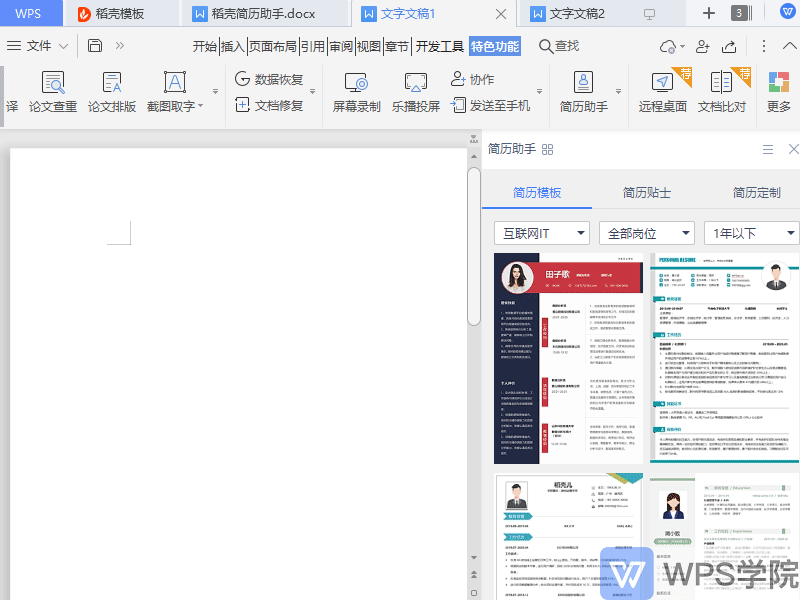Viewport: 800px width, 600px height.
Task: Select the 稻壳儿 resume template thumbnail
Action: click(568, 536)
